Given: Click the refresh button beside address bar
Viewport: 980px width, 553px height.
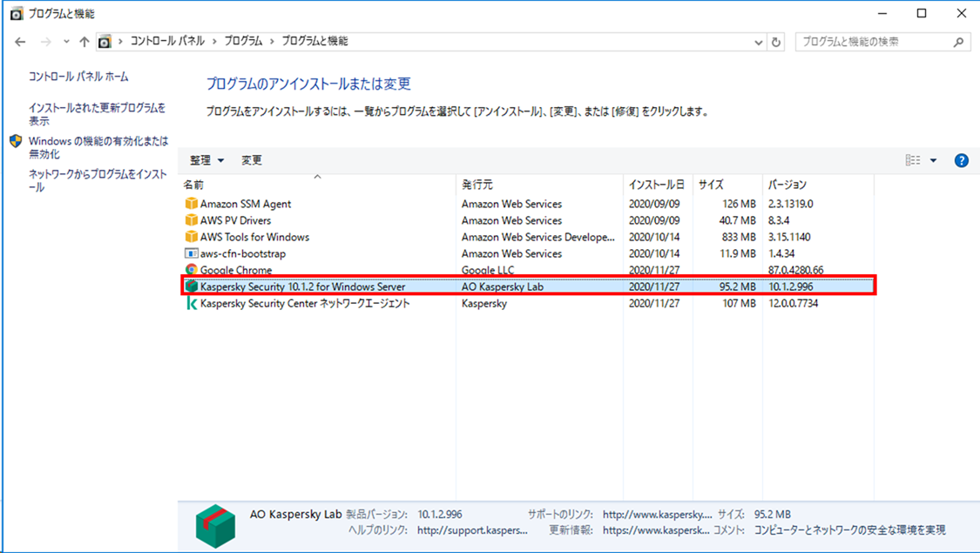Looking at the screenshot, I should pos(776,42).
